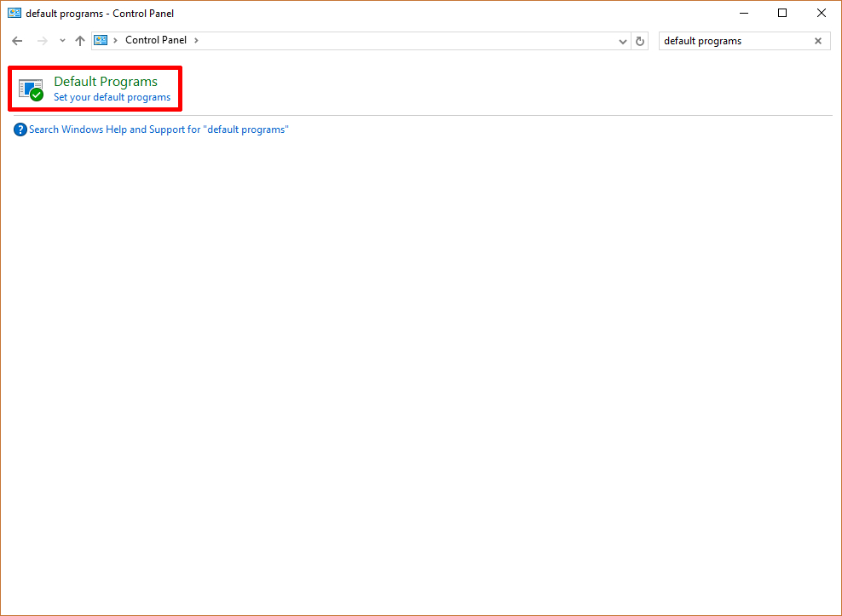The width and height of the screenshot is (842, 616).
Task: Select the Control Panel breadcrumb item
Action: [155, 40]
